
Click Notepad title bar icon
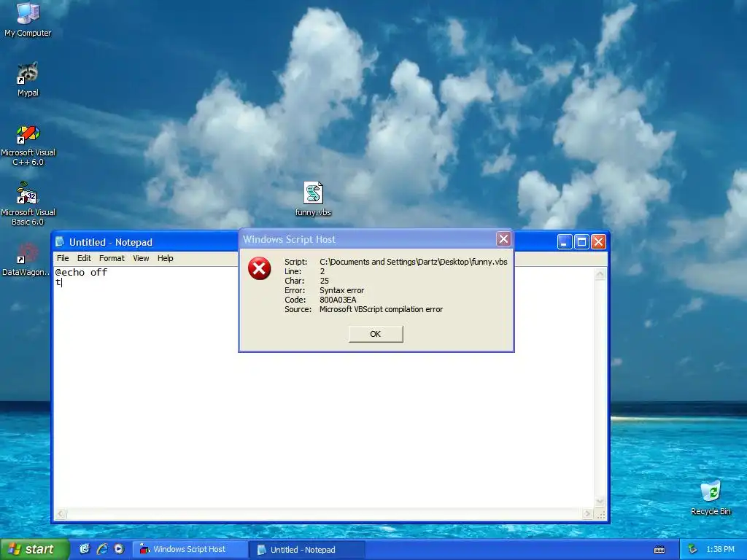(60, 242)
